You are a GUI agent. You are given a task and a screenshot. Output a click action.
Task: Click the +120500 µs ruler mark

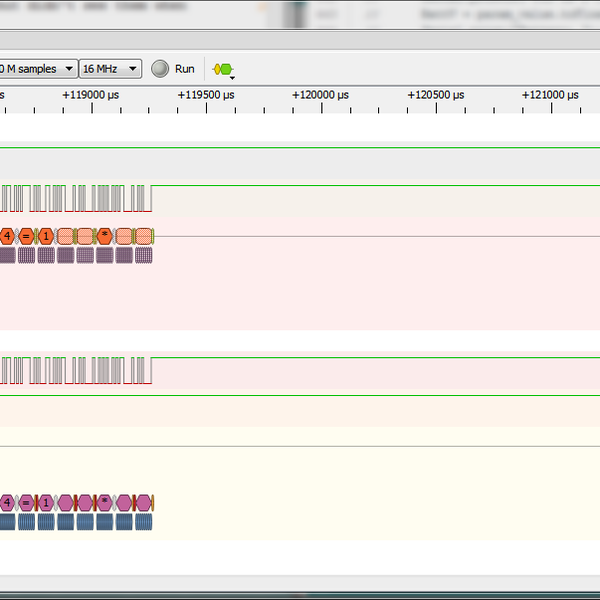pyautogui.click(x=435, y=95)
